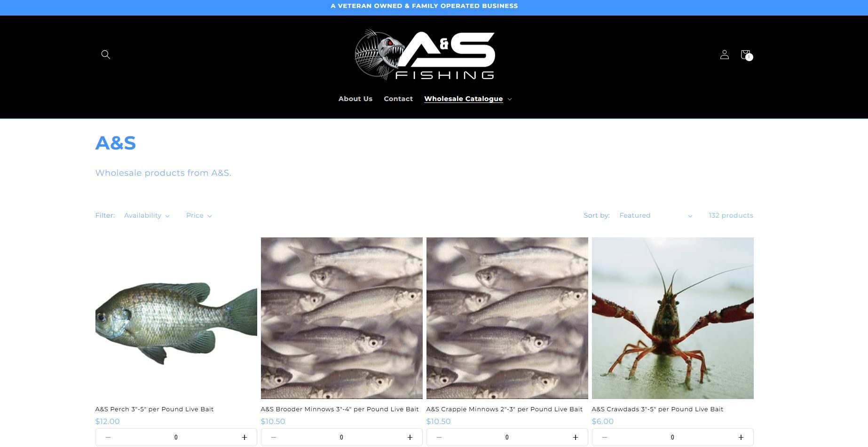868x447 pixels.
Task: Open the Sort by Featured dropdown
Action: click(655, 215)
